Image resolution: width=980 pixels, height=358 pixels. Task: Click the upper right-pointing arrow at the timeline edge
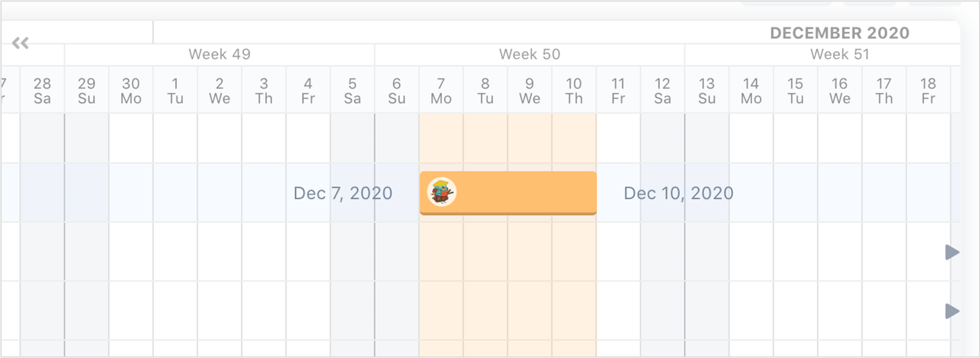951,252
